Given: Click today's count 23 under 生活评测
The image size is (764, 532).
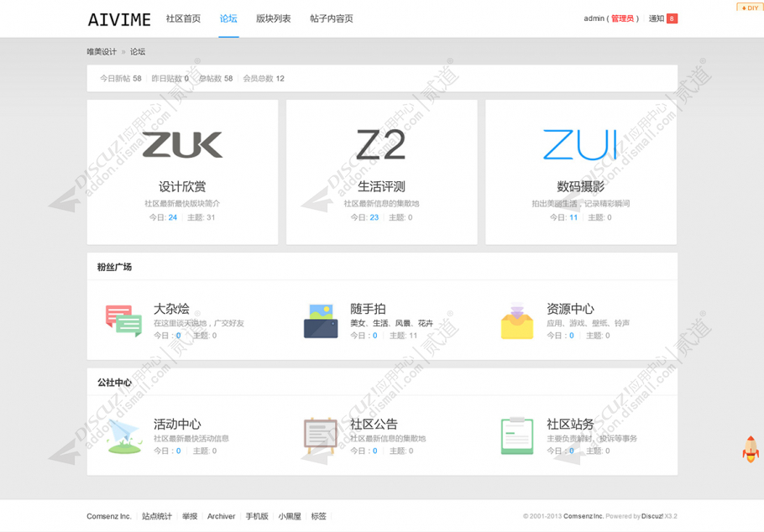Looking at the screenshot, I should 374,217.
